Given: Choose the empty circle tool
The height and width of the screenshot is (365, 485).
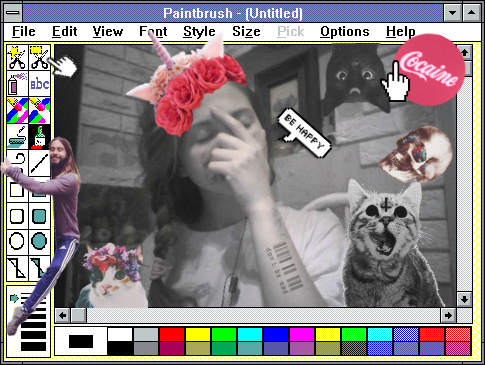Looking at the screenshot, I should tap(17, 241).
